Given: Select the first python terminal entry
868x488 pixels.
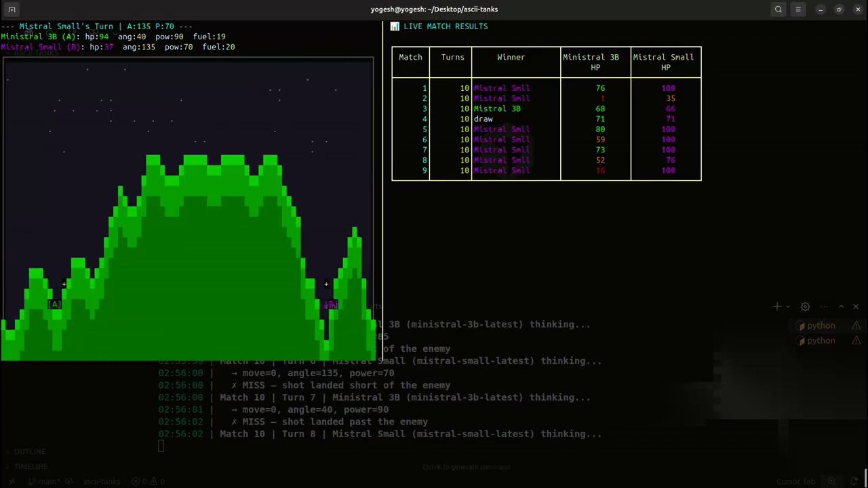Looking at the screenshot, I should coord(821,326).
